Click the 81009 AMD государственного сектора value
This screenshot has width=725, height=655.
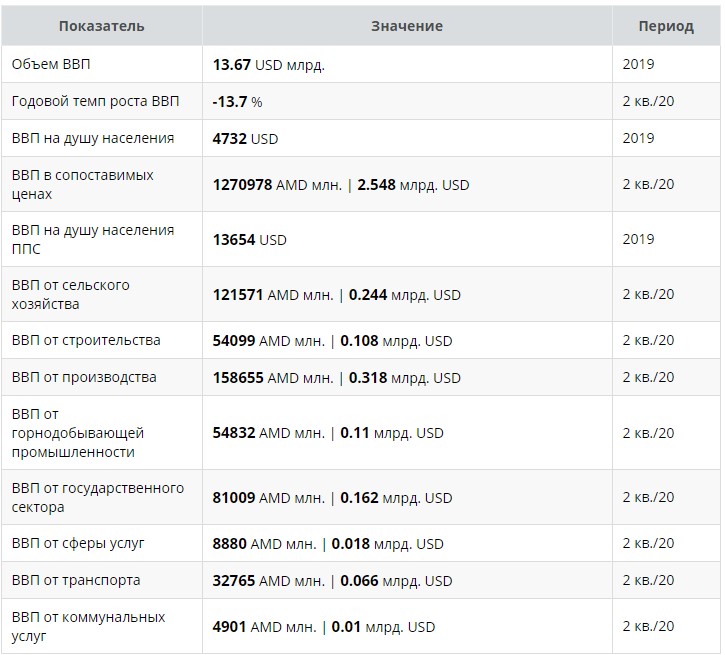[269, 498]
